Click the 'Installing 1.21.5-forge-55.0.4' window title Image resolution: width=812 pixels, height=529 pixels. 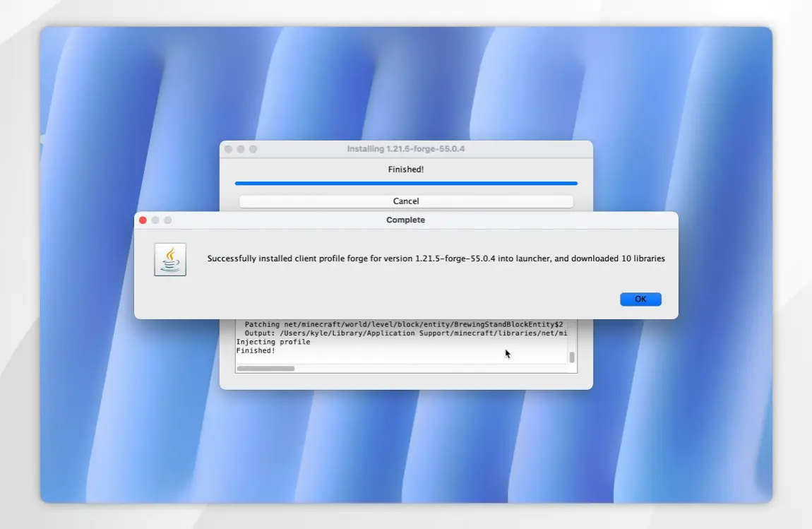click(x=405, y=149)
